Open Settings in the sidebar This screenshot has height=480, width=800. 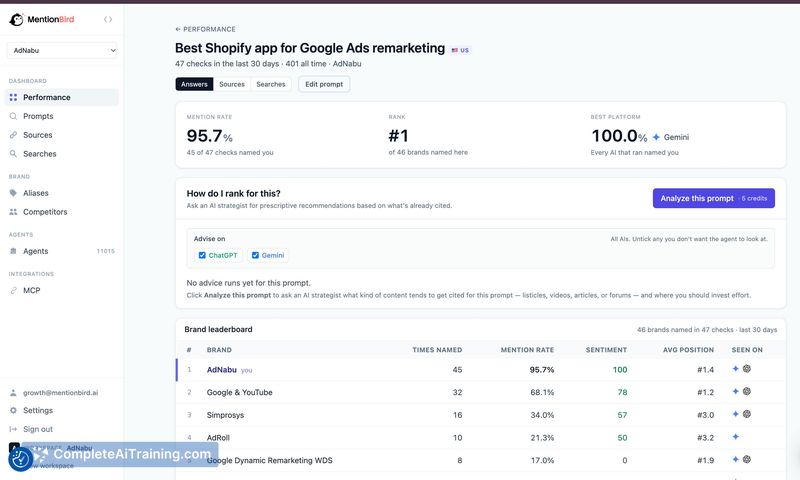[x=38, y=411]
